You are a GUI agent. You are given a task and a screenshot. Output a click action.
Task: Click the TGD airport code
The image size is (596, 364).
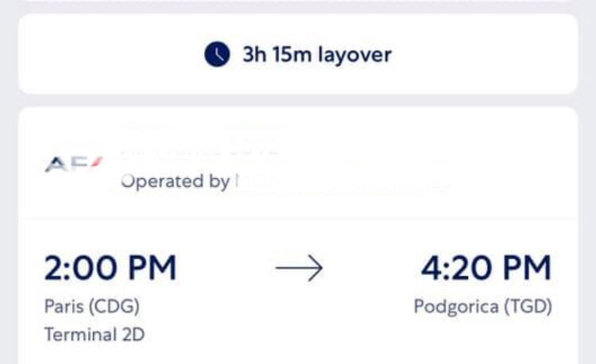(528, 306)
